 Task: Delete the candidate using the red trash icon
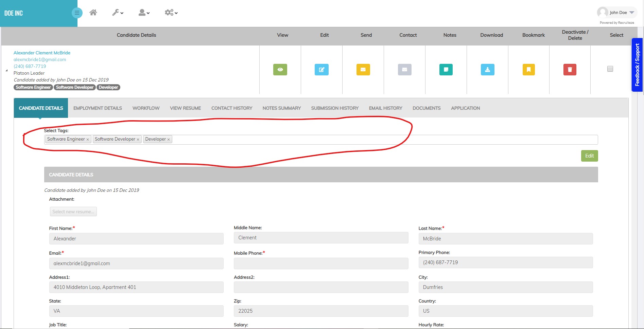[570, 70]
